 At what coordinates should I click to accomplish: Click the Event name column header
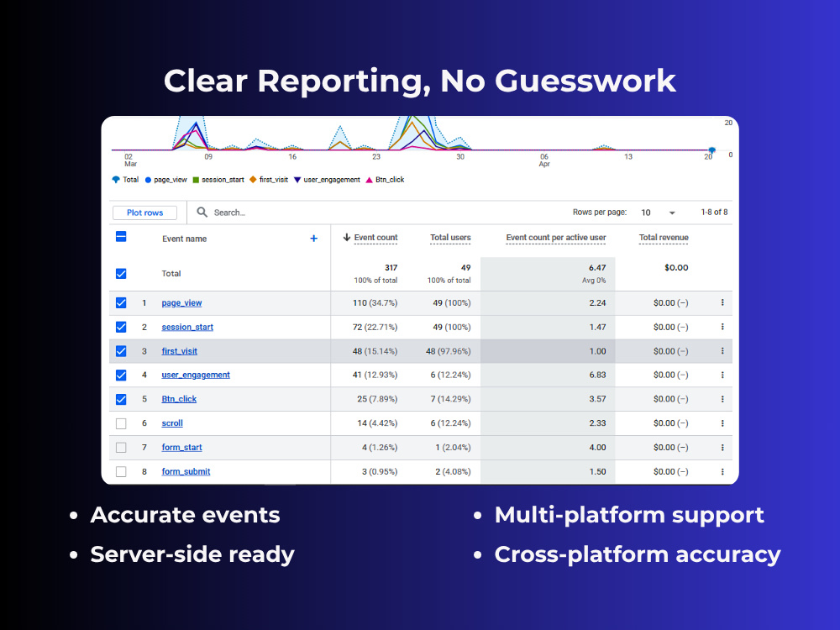184,239
